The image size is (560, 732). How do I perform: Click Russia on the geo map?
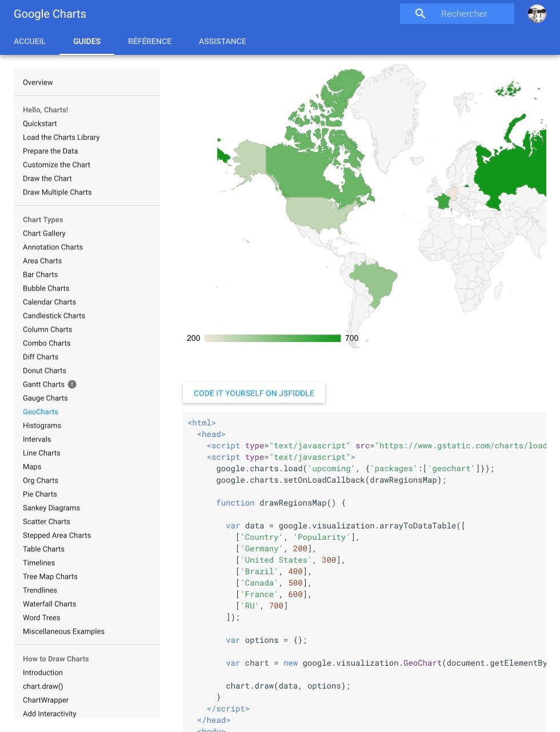point(514,166)
